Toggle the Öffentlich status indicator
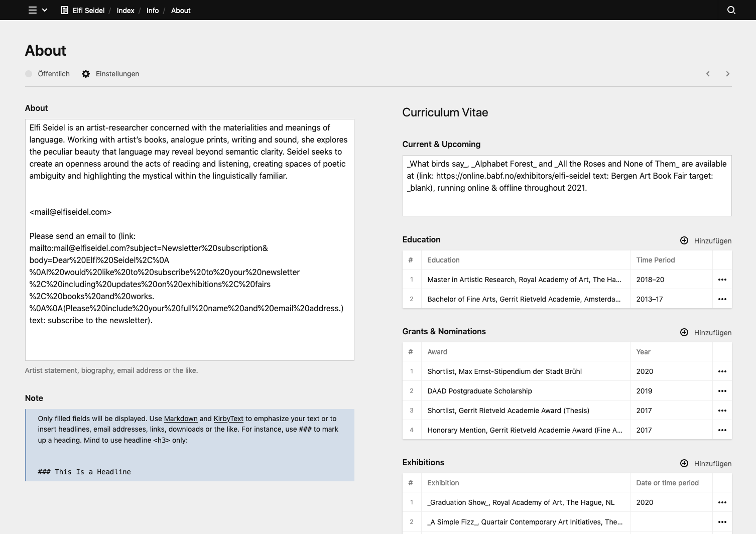Viewport: 756px width, 534px height. pos(29,74)
